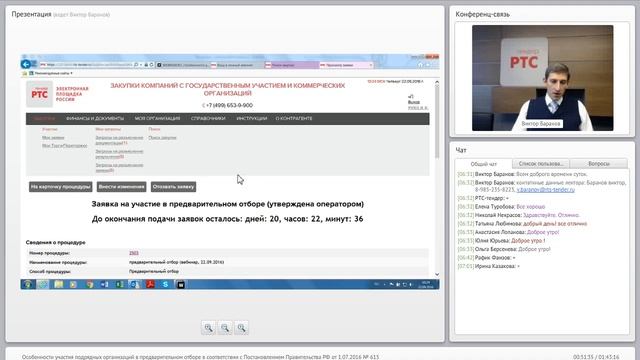Open the Моя организация menu

(x=157, y=119)
